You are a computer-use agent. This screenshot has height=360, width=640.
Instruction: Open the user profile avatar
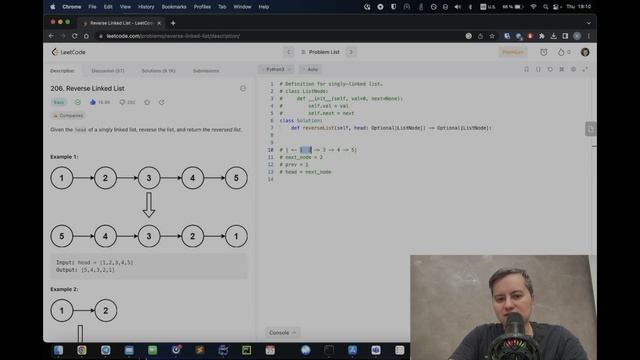pyautogui.click(x=585, y=52)
